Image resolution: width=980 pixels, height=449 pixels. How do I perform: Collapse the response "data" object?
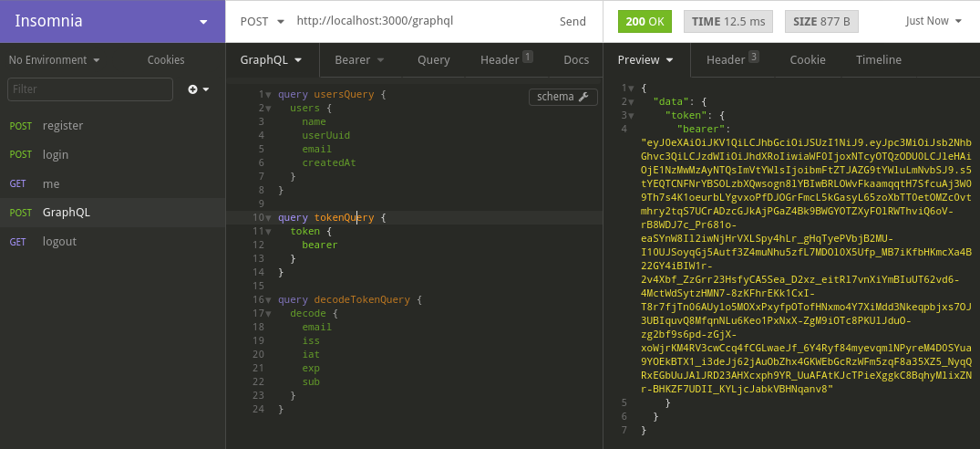click(631, 102)
